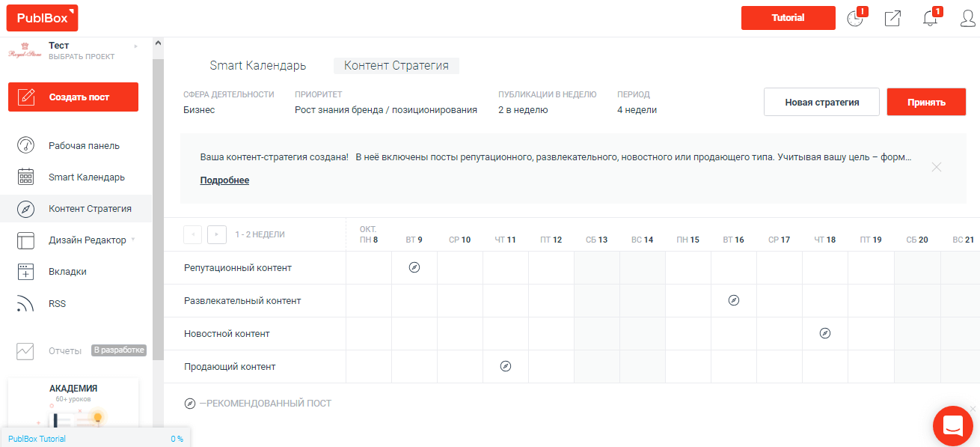This screenshot has height=447, width=980.
Task: Click Новая стратегия button
Action: [821, 103]
